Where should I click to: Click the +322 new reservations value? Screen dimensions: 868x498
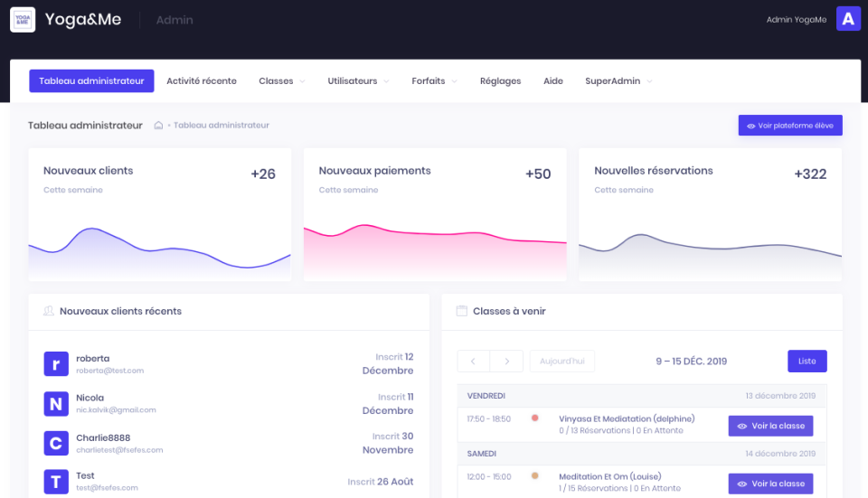pyautogui.click(x=810, y=174)
